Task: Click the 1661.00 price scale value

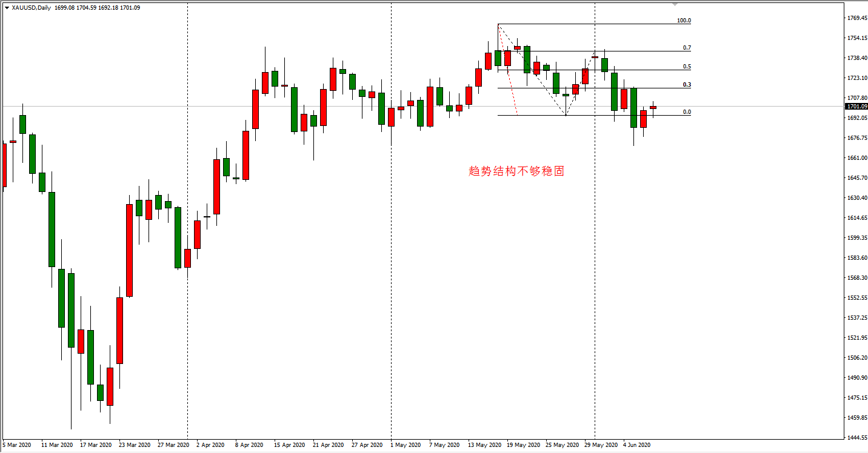Action: [856, 158]
